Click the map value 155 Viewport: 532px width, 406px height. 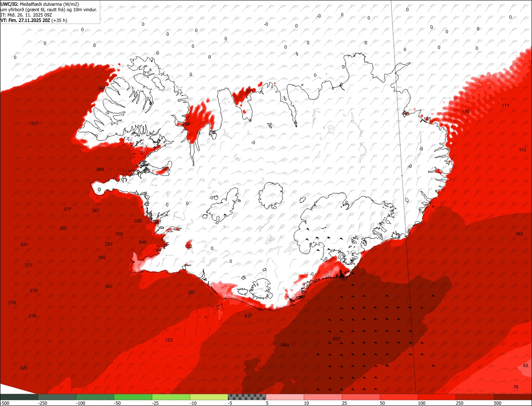coord(427,119)
